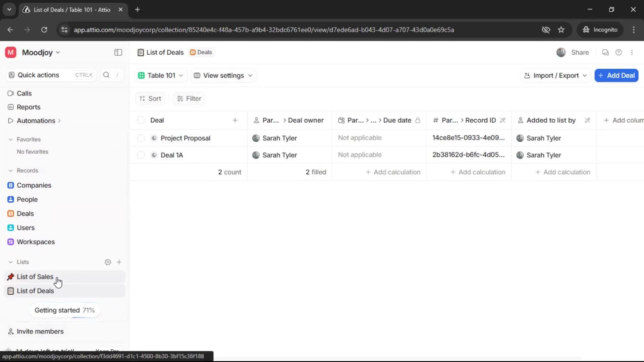Open help via the question mark icon
The height and width of the screenshot is (362, 644).
(x=619, y=52)
